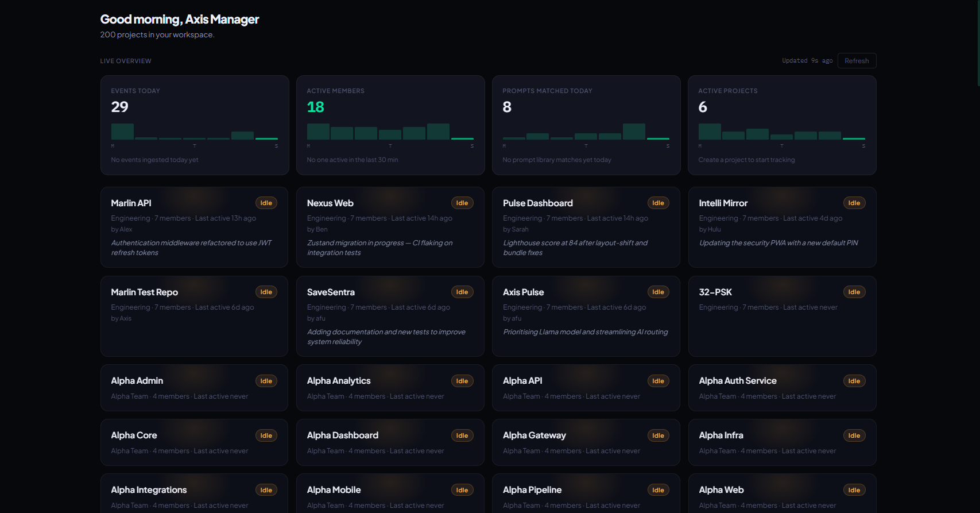Viewport: 980px width, 513px height.
Task: Click the Refresh button
Action: coord(857,61)
